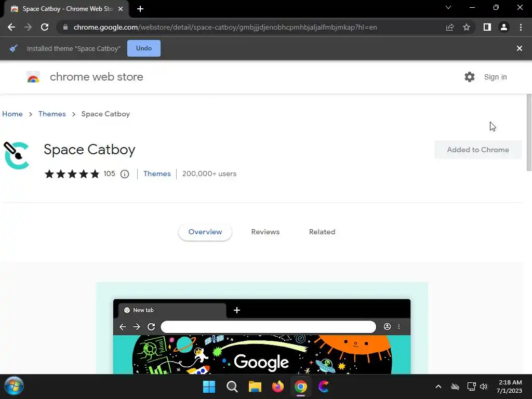532x399 pixels.
Task: Click the Added to Chrome button
Action: click(x=478, y=150)
